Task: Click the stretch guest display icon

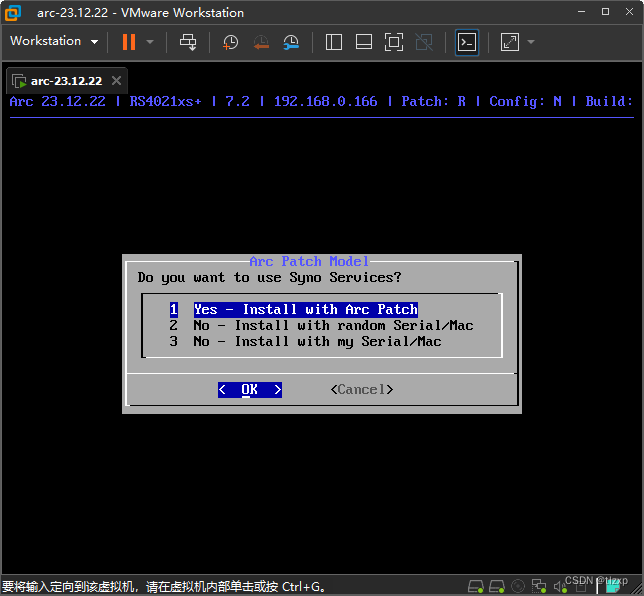Action: (510, 42)
